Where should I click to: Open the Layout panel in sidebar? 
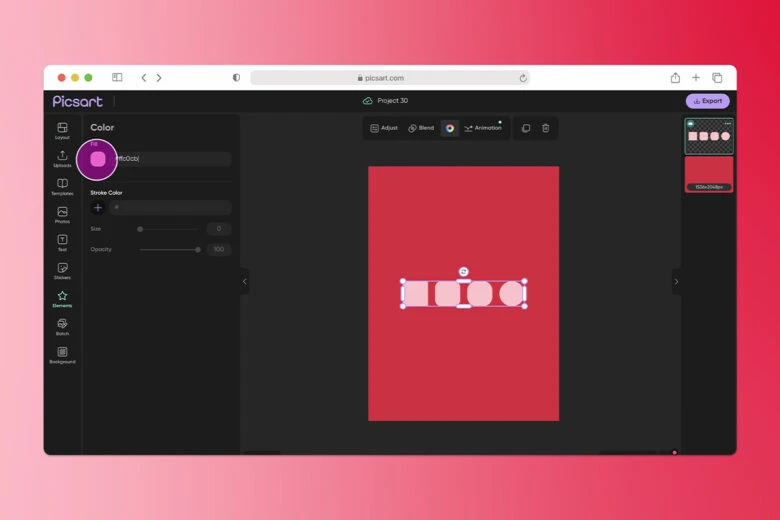62,130
